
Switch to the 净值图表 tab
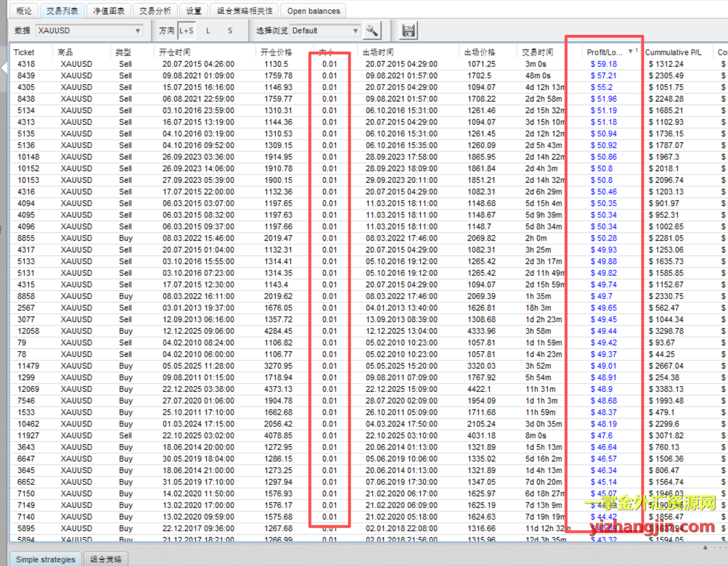pyautogui.click(x=109, y=10)
